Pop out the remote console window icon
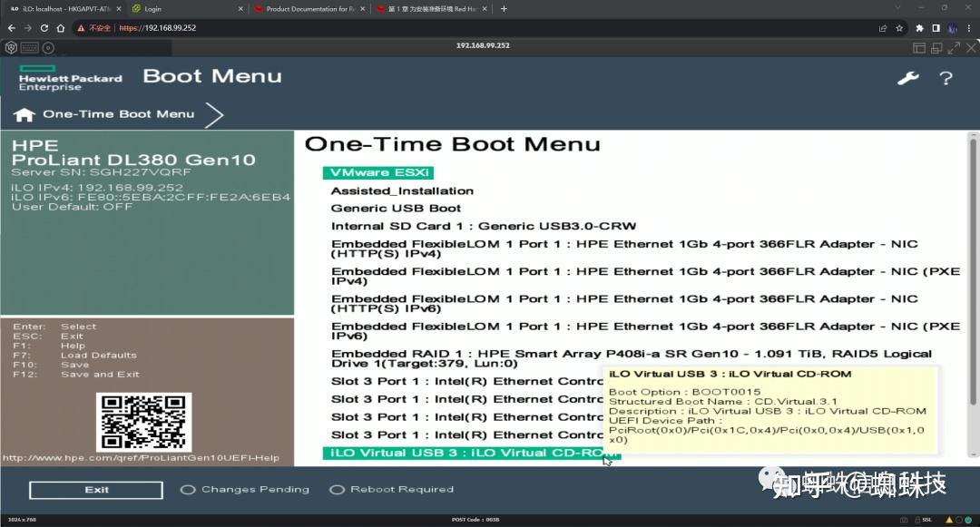 [x=936, y=47]
